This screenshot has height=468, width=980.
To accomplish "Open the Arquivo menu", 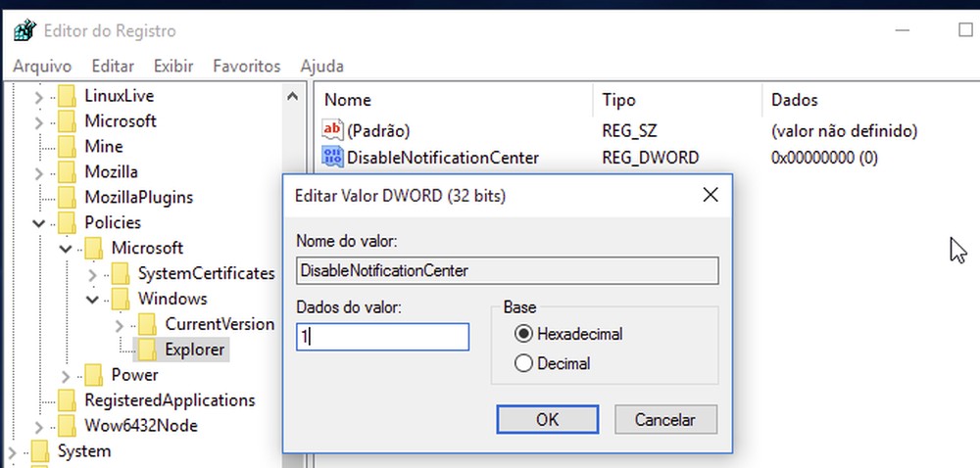I will pos(42,66).
